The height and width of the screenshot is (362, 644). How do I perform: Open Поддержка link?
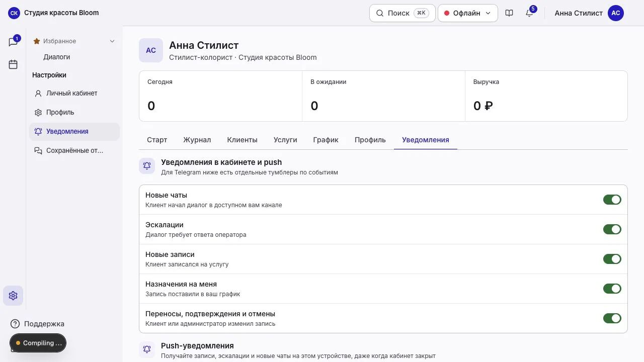pos(44,324)
